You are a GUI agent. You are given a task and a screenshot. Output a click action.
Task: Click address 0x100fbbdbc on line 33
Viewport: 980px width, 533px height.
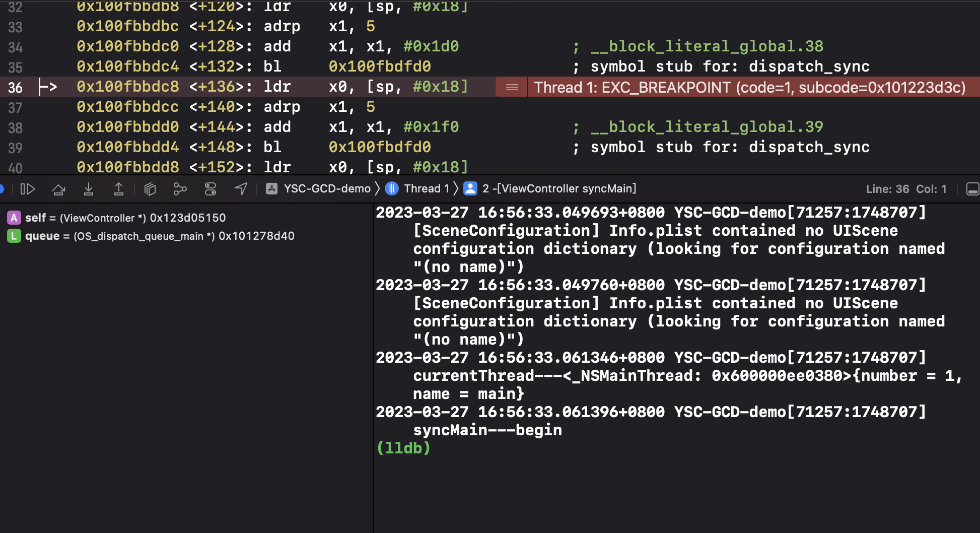[x=128, y=26]
